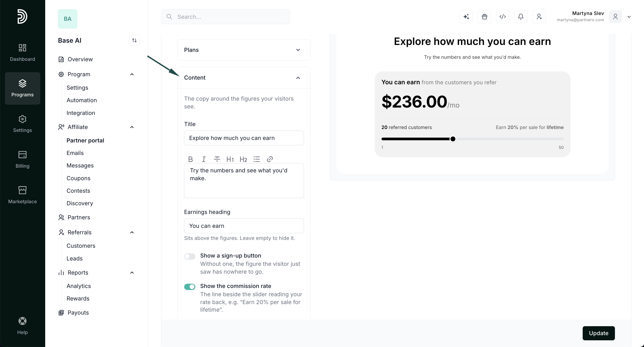Enable the Show a sign-up button toggle
The image size is (644, 347).
point(190,256)
